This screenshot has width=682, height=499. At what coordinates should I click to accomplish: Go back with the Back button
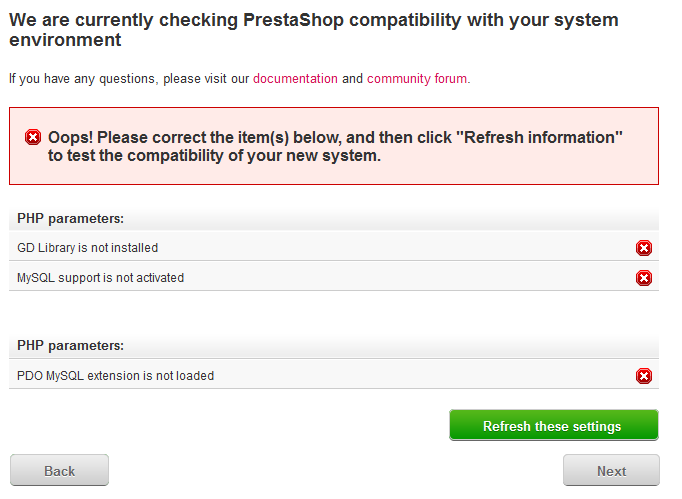(60, 470)
